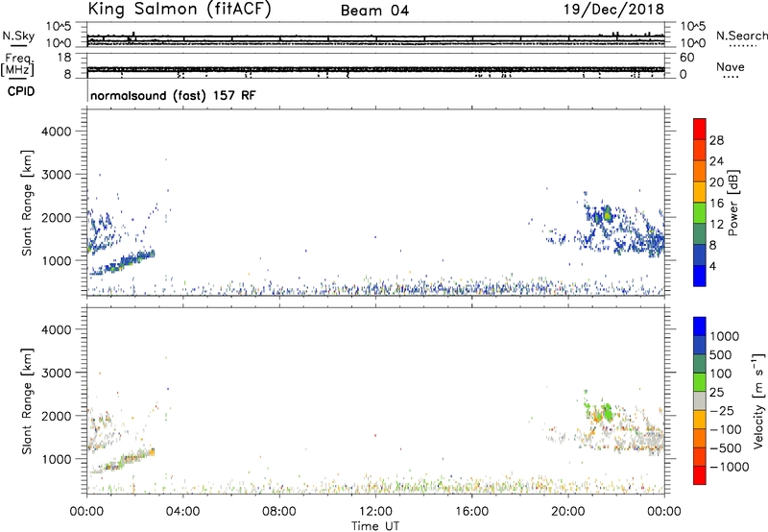Click the Power [dB] color bar label
Image resolution: width=768 pixels, height=532 pixels.
tap(732, 203)
